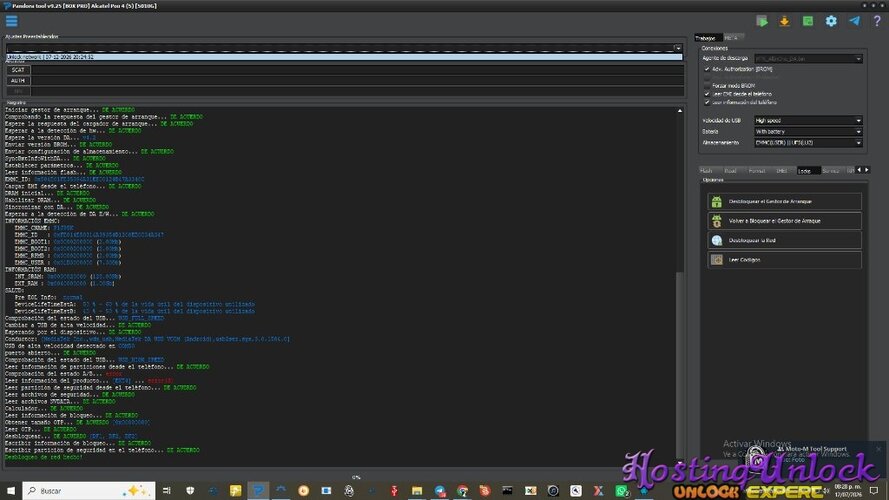889x500 pixels.
Task: Select the Pandora tool taskbar icon
Action: click(x=258, y=490)
